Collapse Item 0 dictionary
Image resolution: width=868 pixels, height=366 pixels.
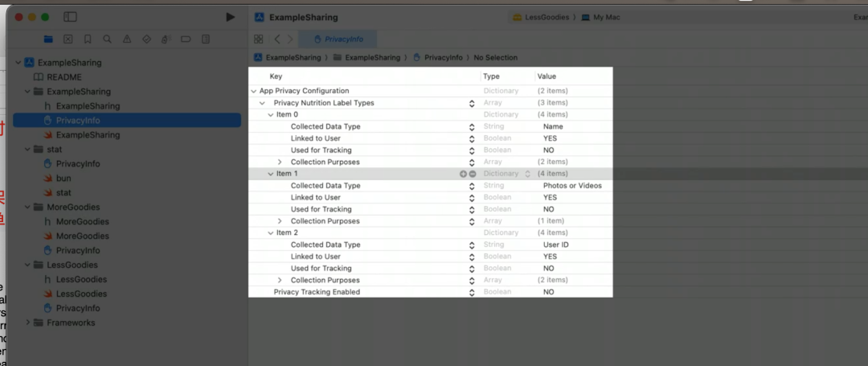271,114
